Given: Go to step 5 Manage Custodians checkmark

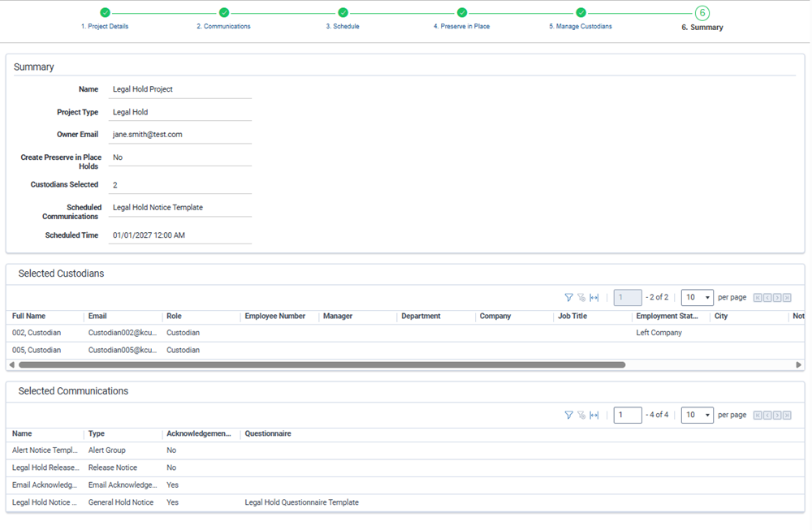Looking at the screenshot, I should (581, 12).
